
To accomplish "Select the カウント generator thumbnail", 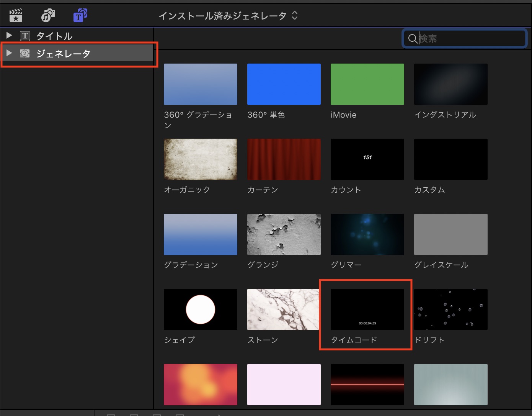I will click(367, 159).
